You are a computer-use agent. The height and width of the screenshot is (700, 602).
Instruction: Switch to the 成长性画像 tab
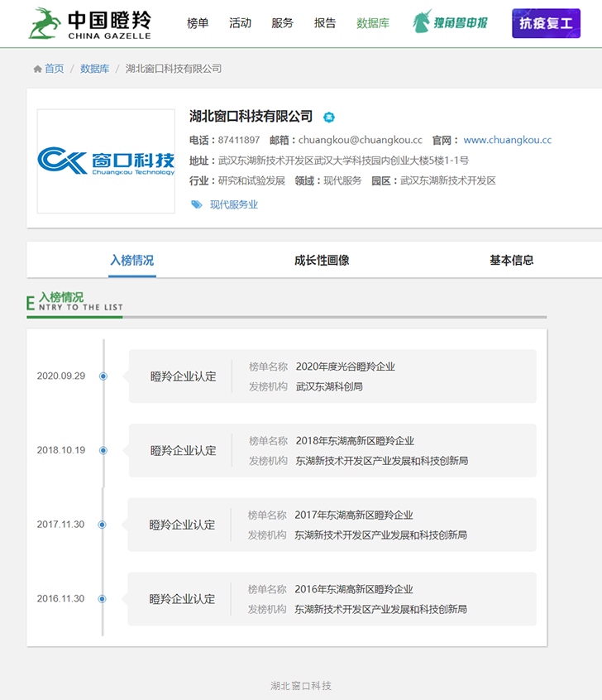click(x=322, y=261)
